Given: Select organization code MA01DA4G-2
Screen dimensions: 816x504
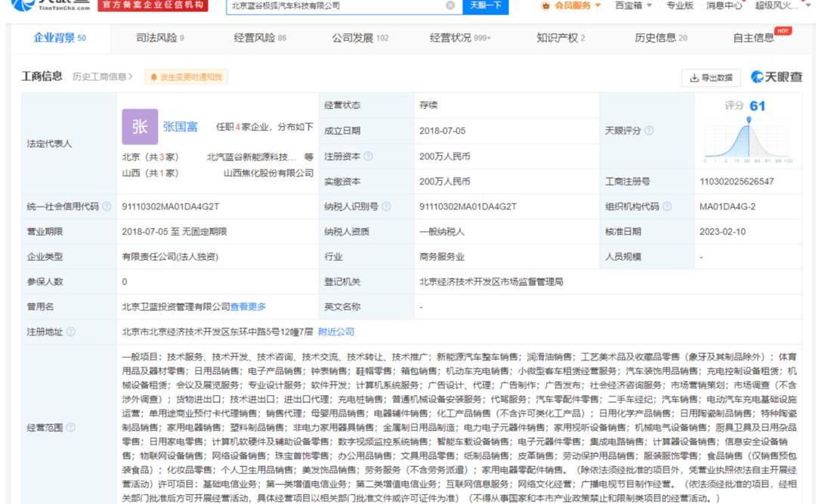Looking at the screenshot, I should 727,207.
